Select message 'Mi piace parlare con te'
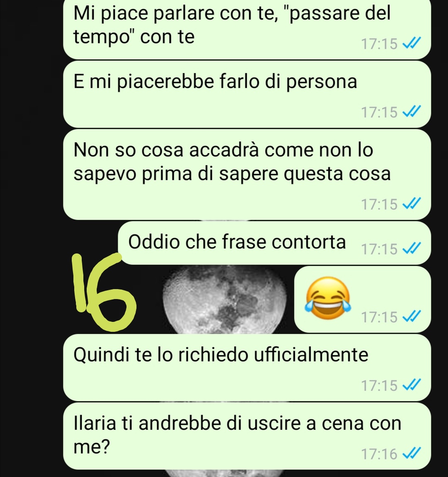The image size is (448, 477). click(247, 29)
